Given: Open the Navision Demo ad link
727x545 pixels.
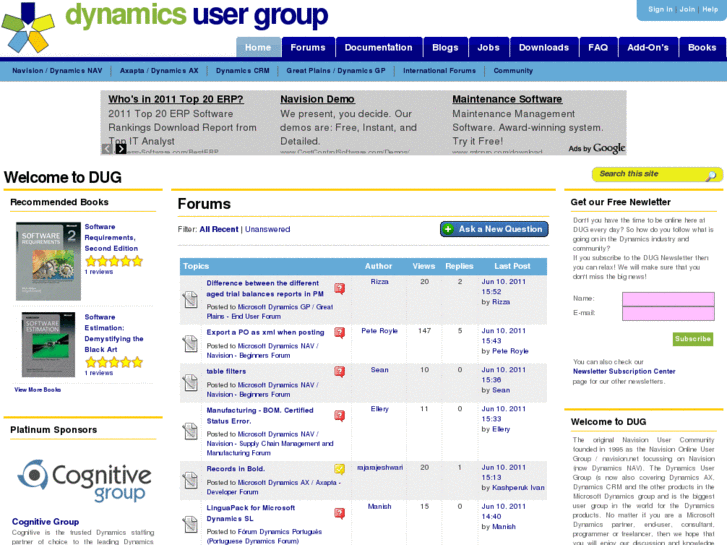Looking at the screenshot, I should point(318,99).
